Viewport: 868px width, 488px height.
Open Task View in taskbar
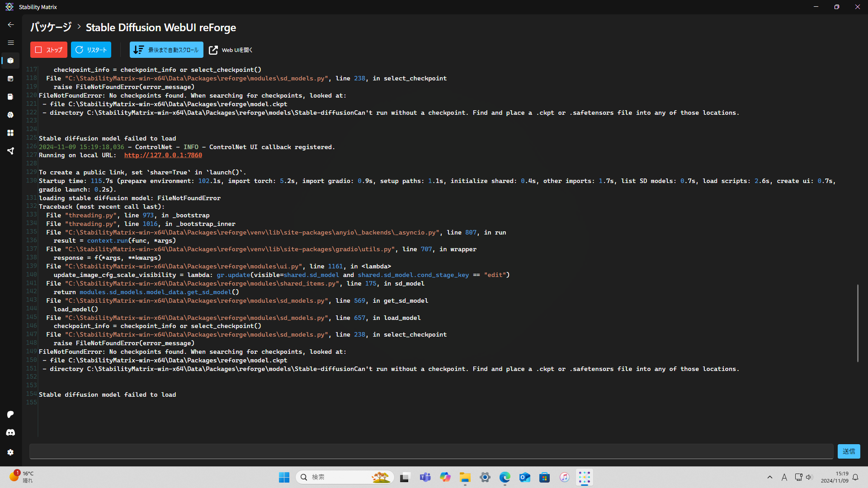coord(405,477)
